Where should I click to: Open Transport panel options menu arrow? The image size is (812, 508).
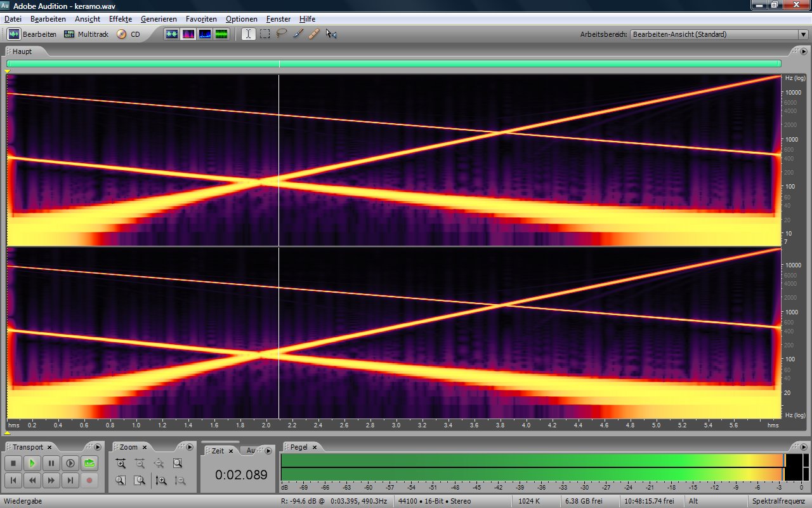click(x=97, y=447)
